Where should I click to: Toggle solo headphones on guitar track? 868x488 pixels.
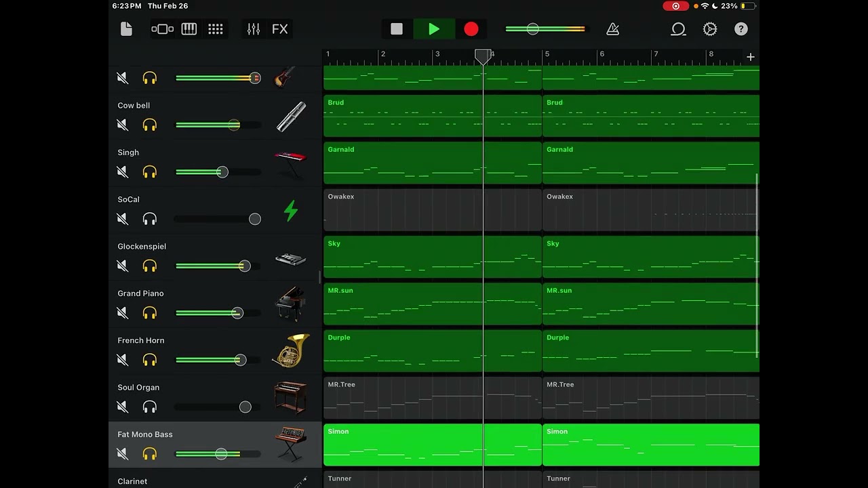pyautogui.click(x=150, y=78)
